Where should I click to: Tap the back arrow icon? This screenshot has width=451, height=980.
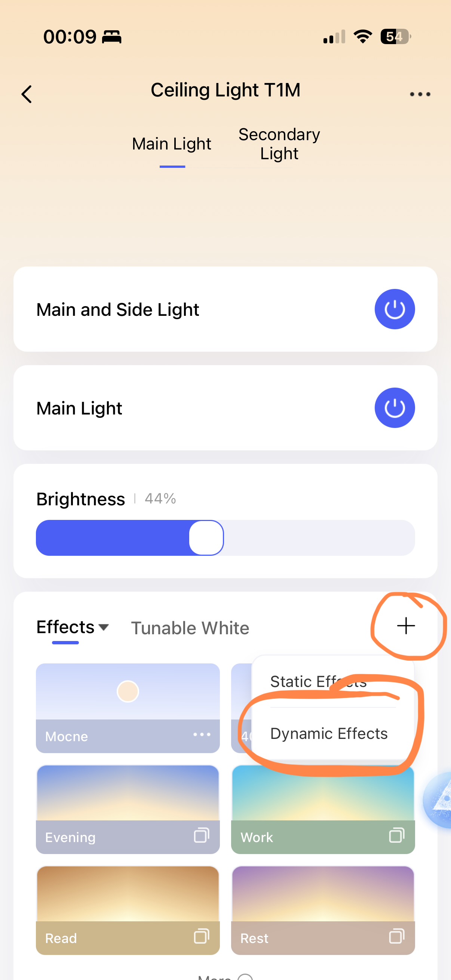[27, 94]
